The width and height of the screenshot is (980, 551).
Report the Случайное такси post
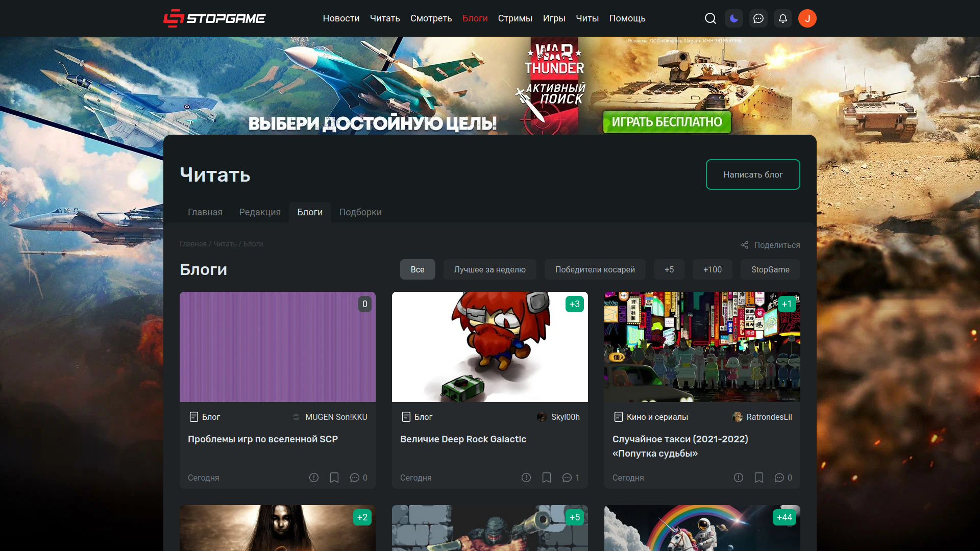coord(739,478)
